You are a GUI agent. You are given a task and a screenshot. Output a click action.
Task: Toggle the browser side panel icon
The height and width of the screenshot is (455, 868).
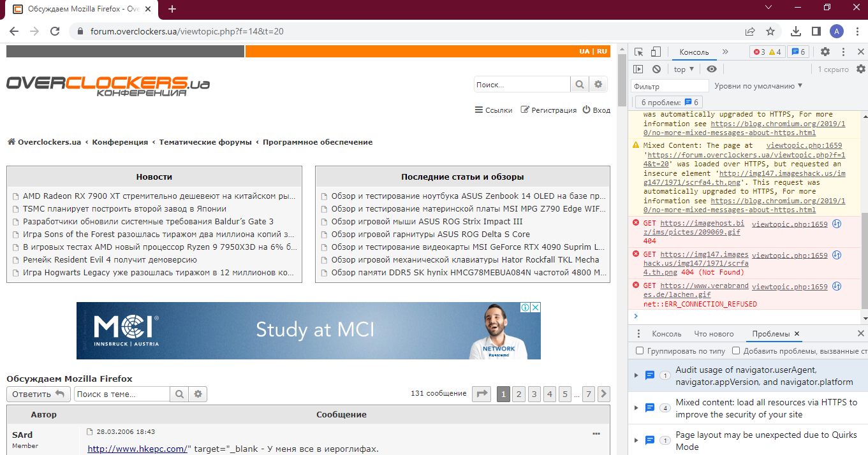[x=816, y=31]
